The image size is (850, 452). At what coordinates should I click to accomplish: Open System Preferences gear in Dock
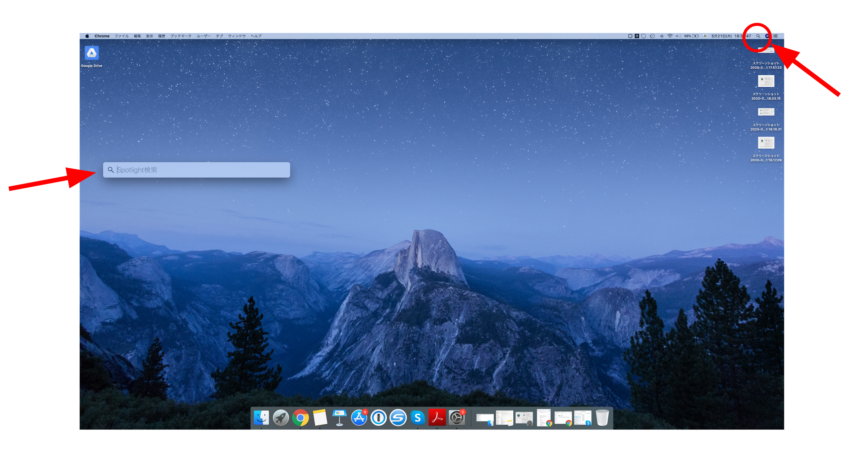457,418
